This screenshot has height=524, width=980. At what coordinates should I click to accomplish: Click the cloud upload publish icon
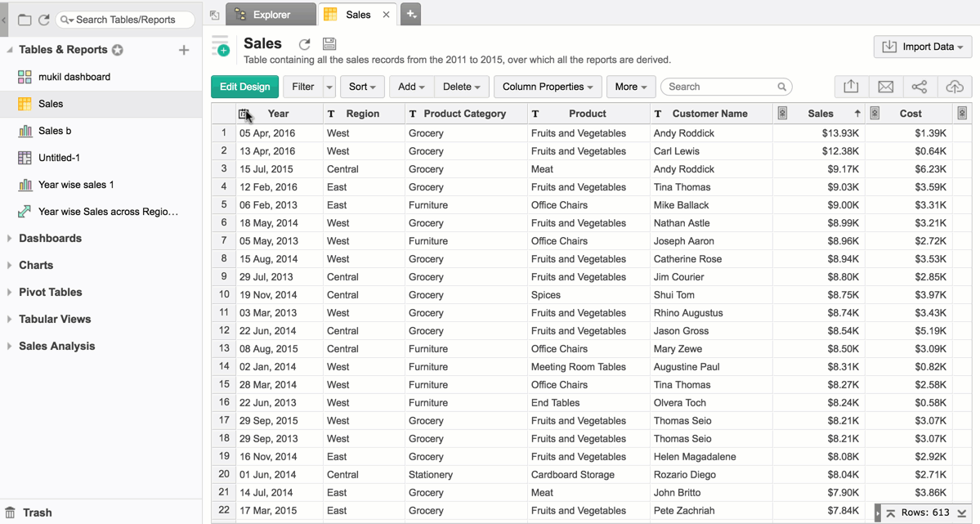coord(954,87)
